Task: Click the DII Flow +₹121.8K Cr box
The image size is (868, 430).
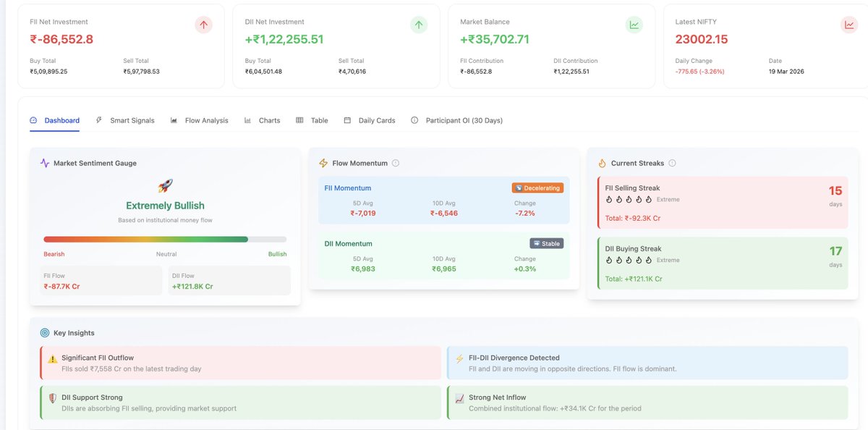Action: tap(229, 280)
